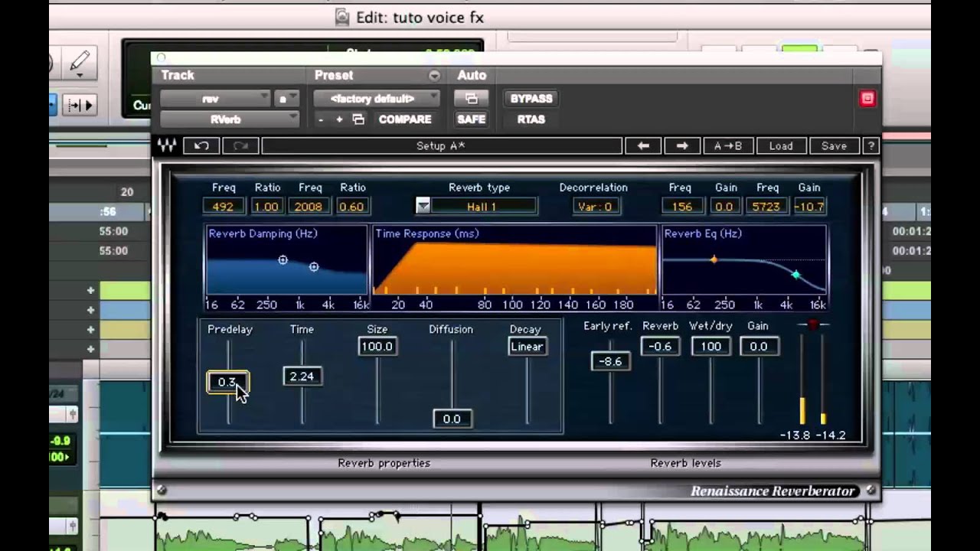Copy setup with the A→B button
This screenshot has width=980, height=551.
point(727,145)
